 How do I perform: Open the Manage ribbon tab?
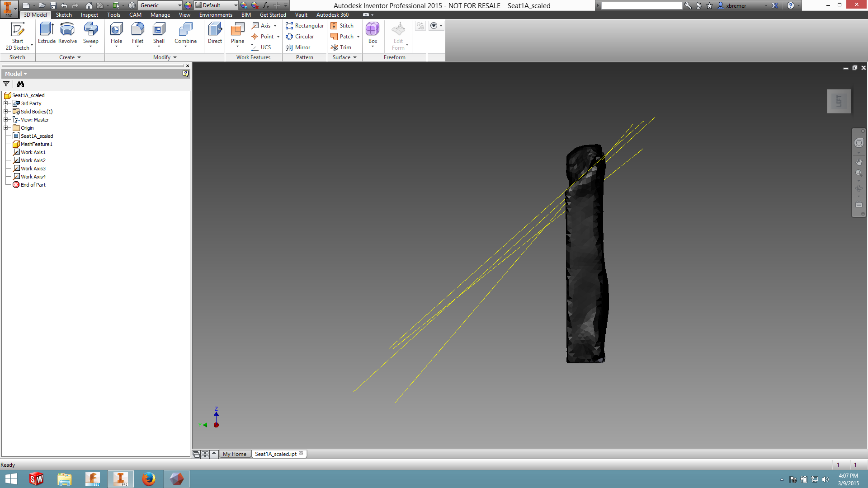click(x=160, y=15)
